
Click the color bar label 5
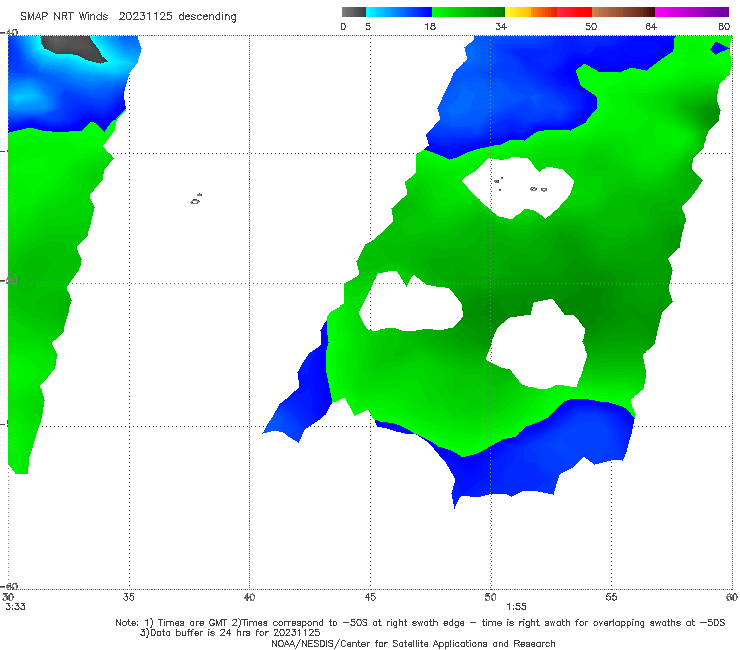coord(368,26)
